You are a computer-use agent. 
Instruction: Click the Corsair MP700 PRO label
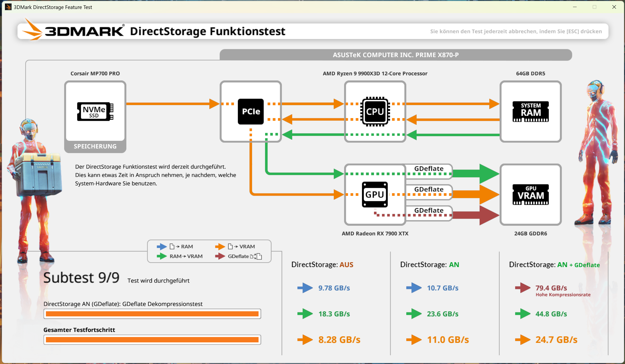pos(95,73)
